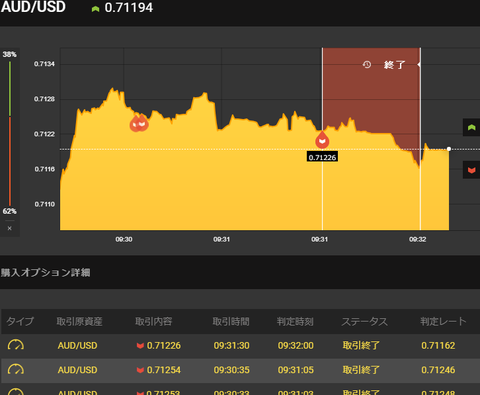This screenshot has width=480, height=395.
Task: Click the trade time 09:31:30
Action: click(232, 345)
